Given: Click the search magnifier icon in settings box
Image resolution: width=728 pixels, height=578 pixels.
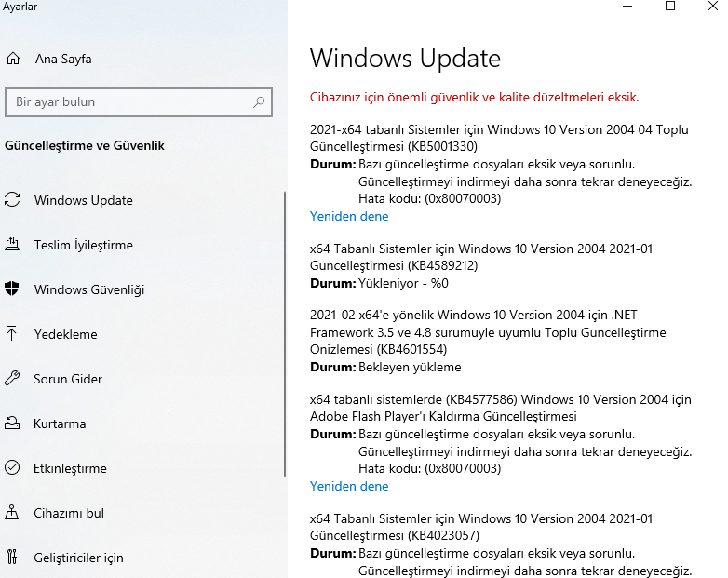Looking at the screenshot, I should pos(259,101).
